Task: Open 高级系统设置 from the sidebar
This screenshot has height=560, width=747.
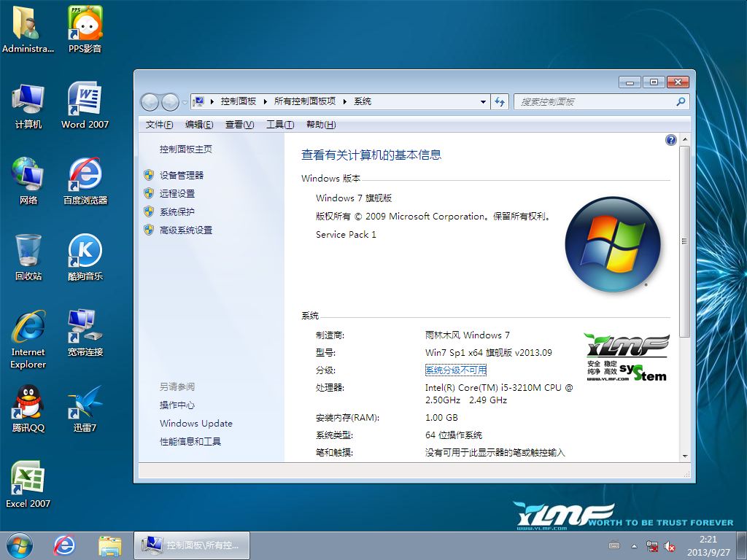Action: (x=186, y=230)
